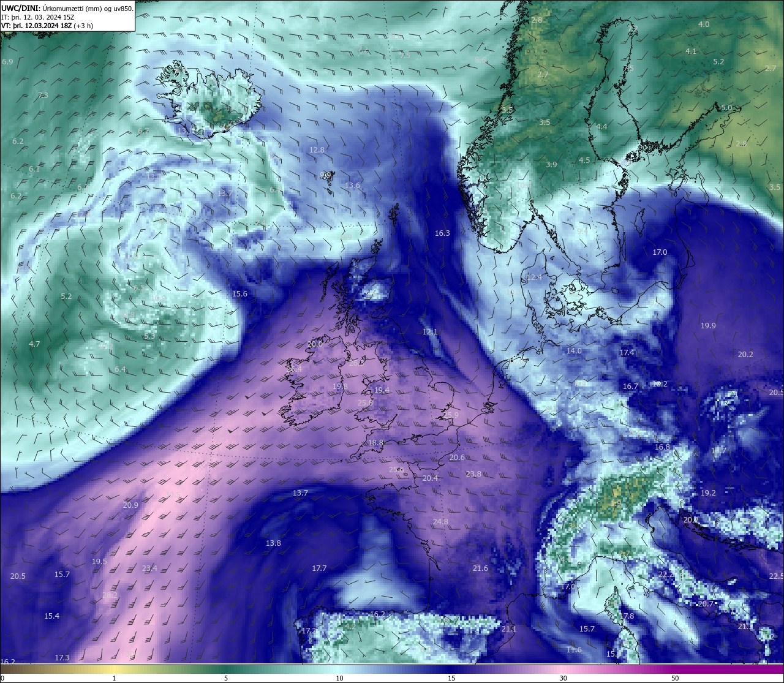
Task: Click the 17.2 value on the map
Action: point(309,631)
